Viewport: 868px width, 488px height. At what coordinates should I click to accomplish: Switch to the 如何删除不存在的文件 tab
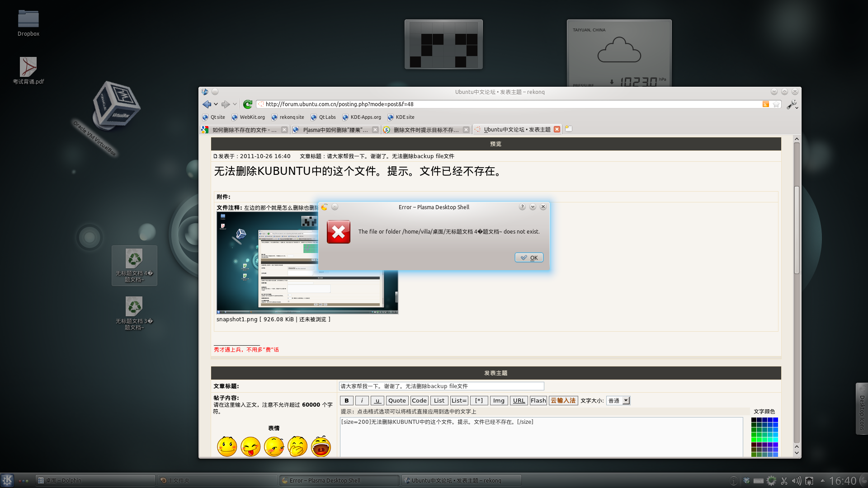coord(244,130)
